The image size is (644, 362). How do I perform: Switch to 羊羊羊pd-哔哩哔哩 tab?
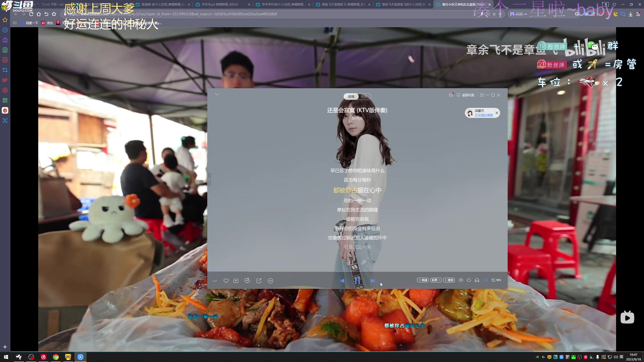pyautogui.click(x=223, y=5)
